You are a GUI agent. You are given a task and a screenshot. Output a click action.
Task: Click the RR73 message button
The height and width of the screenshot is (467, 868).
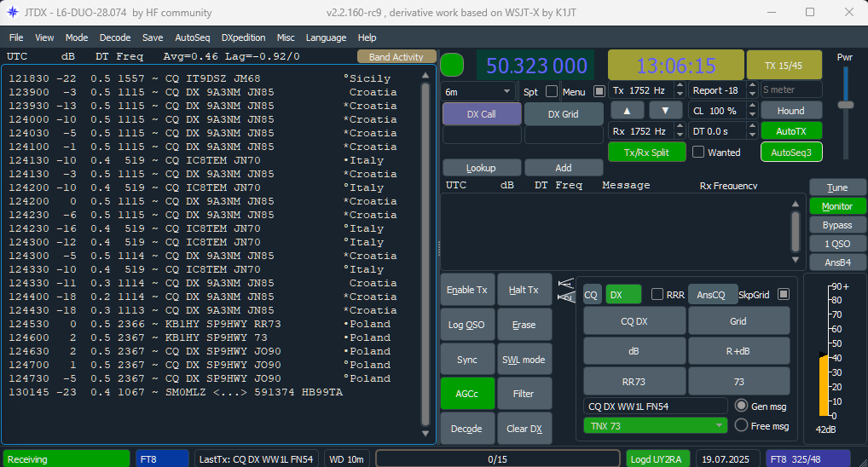coord(634,381)
